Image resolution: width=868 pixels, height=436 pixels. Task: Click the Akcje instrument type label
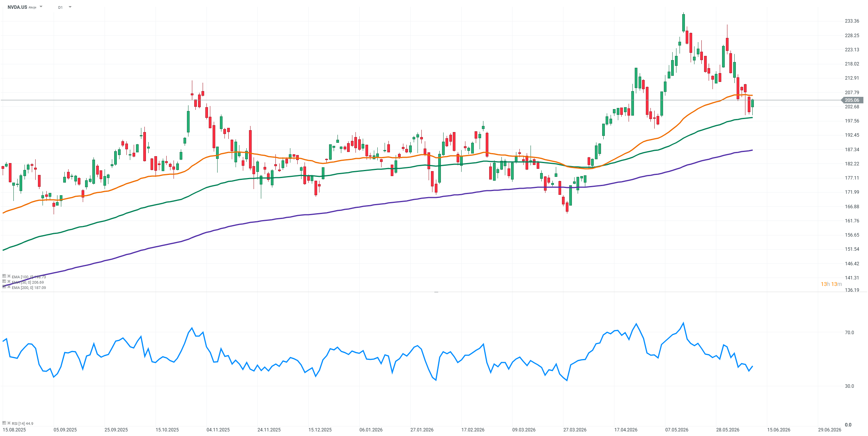[33, 8]
